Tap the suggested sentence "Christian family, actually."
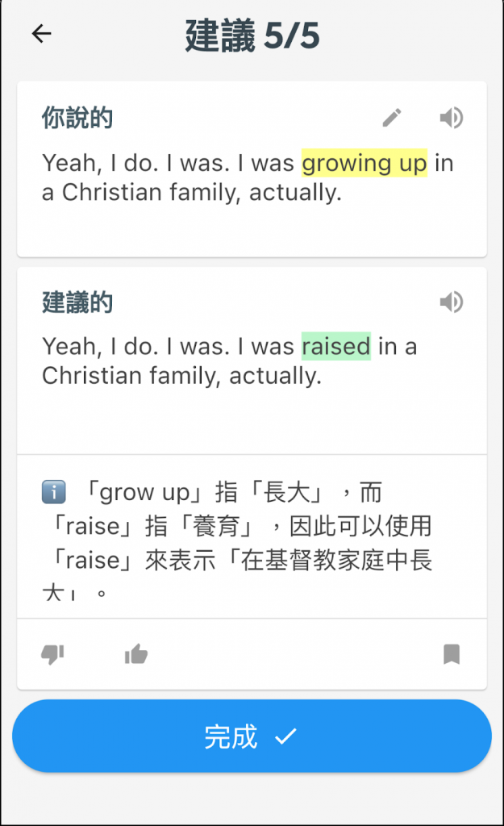504x826 pixels. click(x=181, y=376)
